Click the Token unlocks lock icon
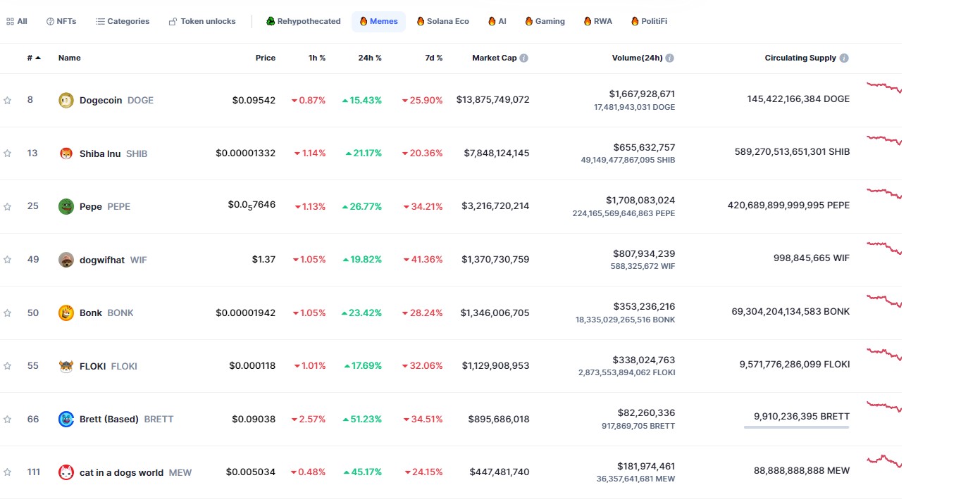 point(173,22)
